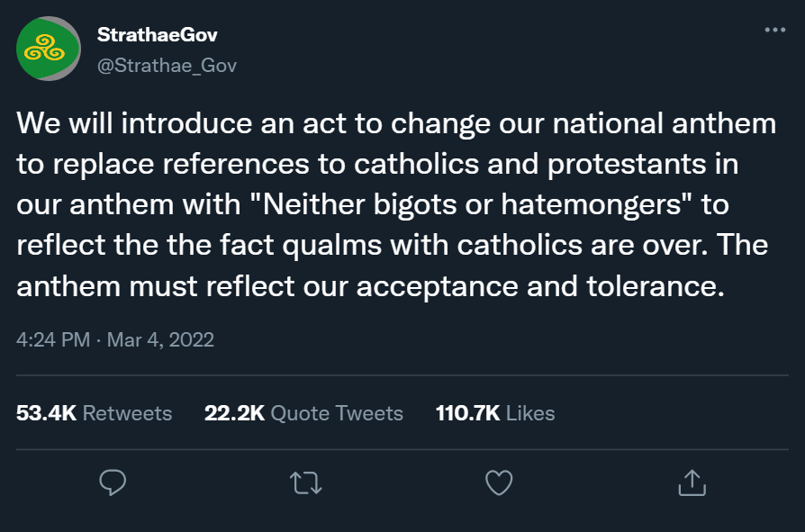Expand retweet options with retweet arrows
The width and height of the screenshot is (805, 532).
pos(304,483)
